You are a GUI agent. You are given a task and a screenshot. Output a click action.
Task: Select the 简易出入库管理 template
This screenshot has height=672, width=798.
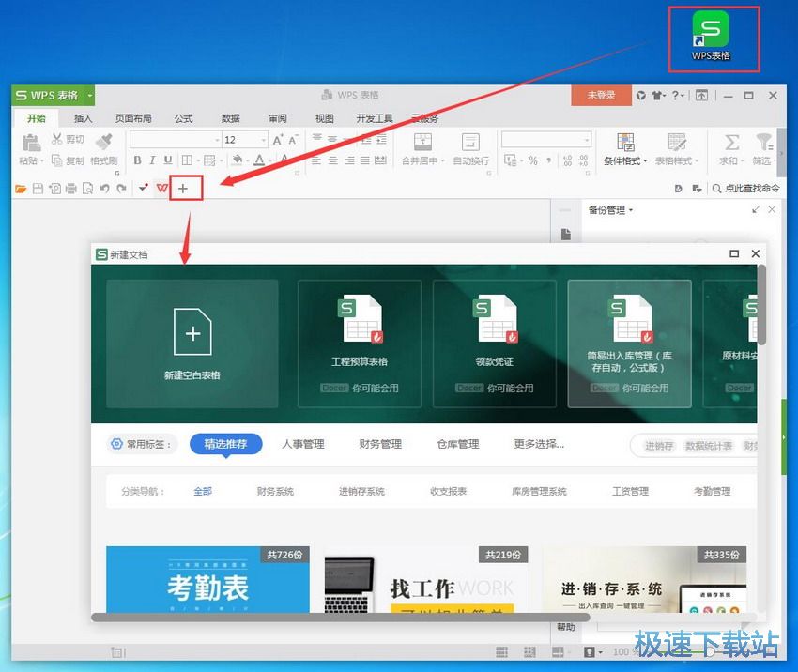click(630, 344)
